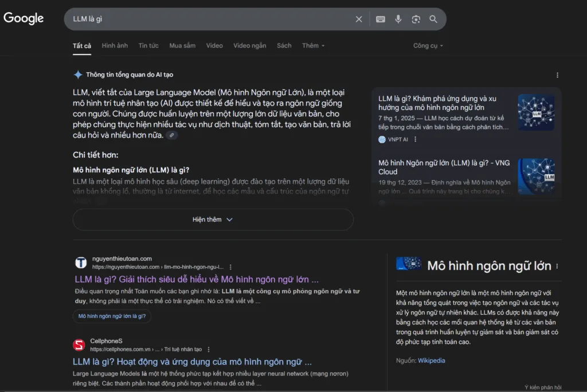Open result LLM là gì? Giải thích siêu dễ hiểu
The image size is (587, 392).
click(197, 279)
